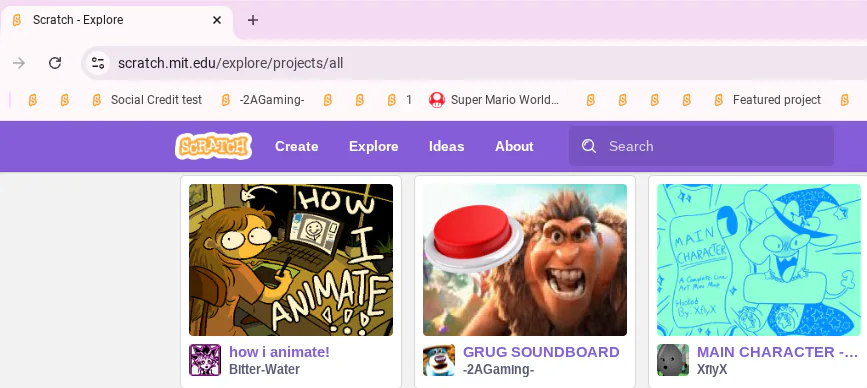Click the search magnifier icon
The image size is (867, 388).
(589, 146)
